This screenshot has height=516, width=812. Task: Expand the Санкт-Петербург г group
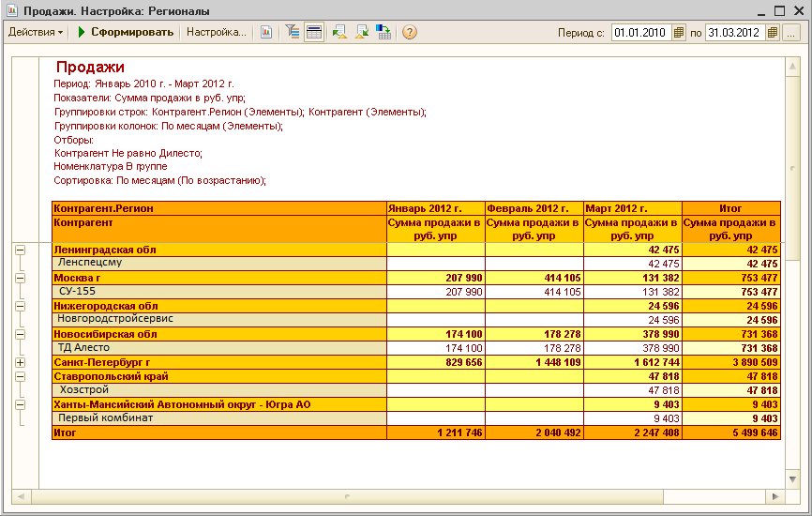(20, 362)
